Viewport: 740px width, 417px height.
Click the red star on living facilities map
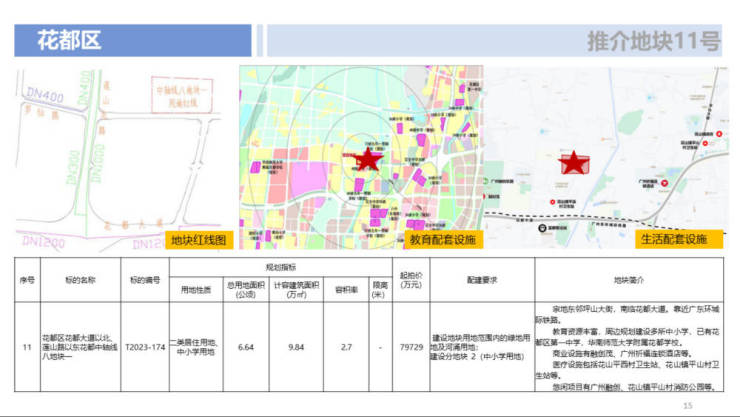[574, 162]
